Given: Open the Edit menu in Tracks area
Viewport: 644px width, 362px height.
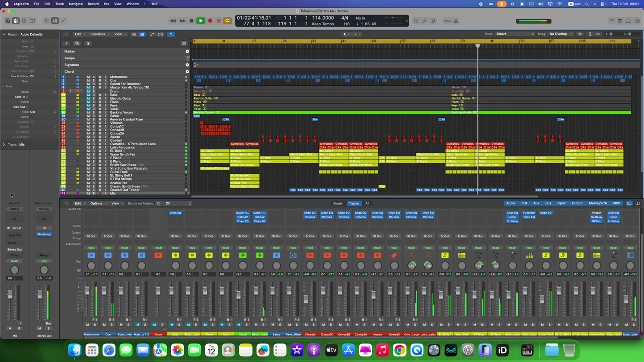Looking at the screenshot, I should click(79, 34).
